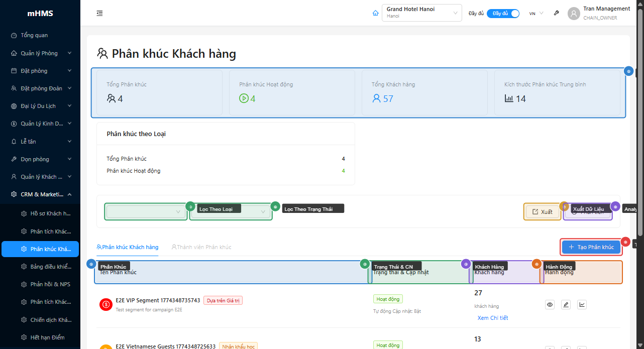Image resolution: width=644 pixels, height=349 pixels.
Task: Toggle the Đầy đủ switch off
Action: click(503, 14)
